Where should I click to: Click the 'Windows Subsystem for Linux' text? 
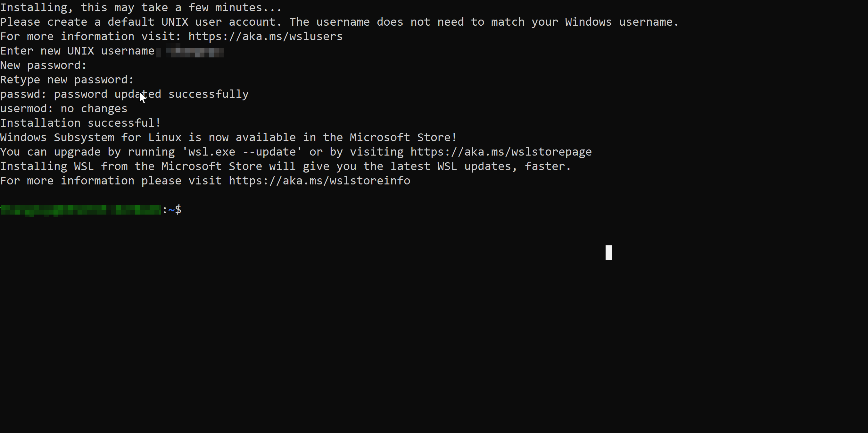tap(91, 138)
